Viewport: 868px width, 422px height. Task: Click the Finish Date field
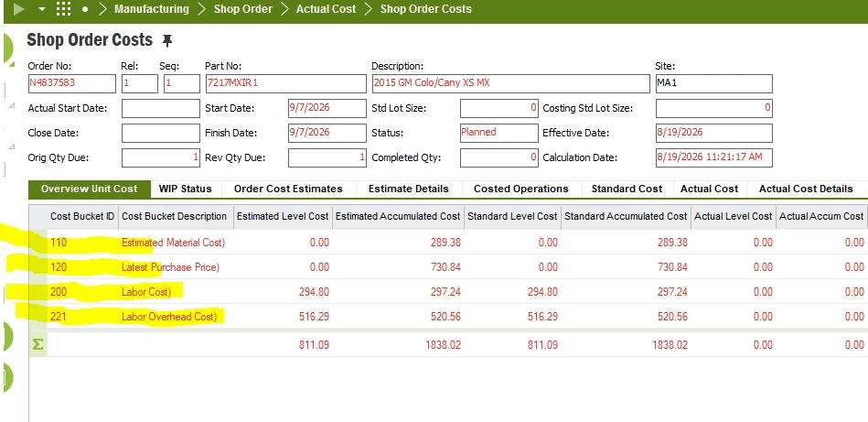point(327,133)
